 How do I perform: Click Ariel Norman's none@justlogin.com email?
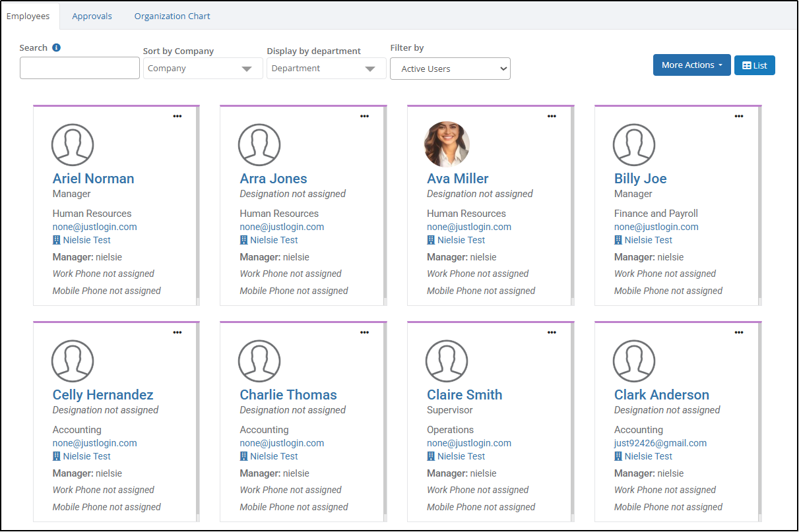click(95, 227)
